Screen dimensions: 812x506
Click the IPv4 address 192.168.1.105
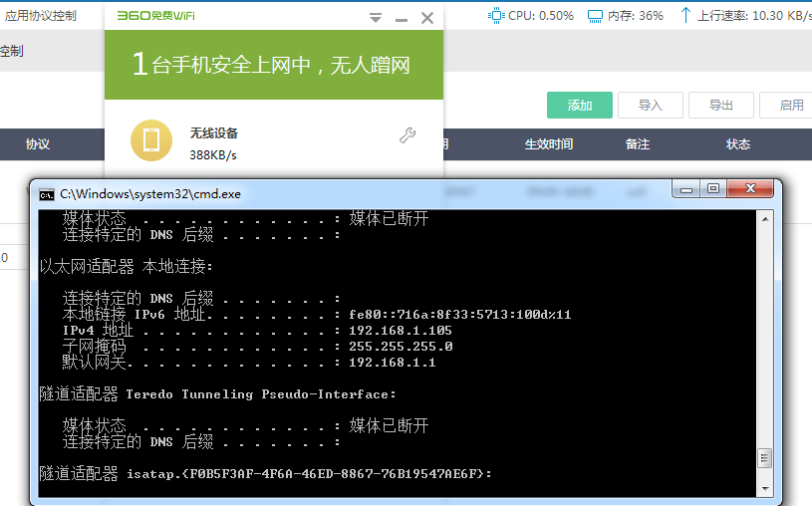tap(401, 331)
